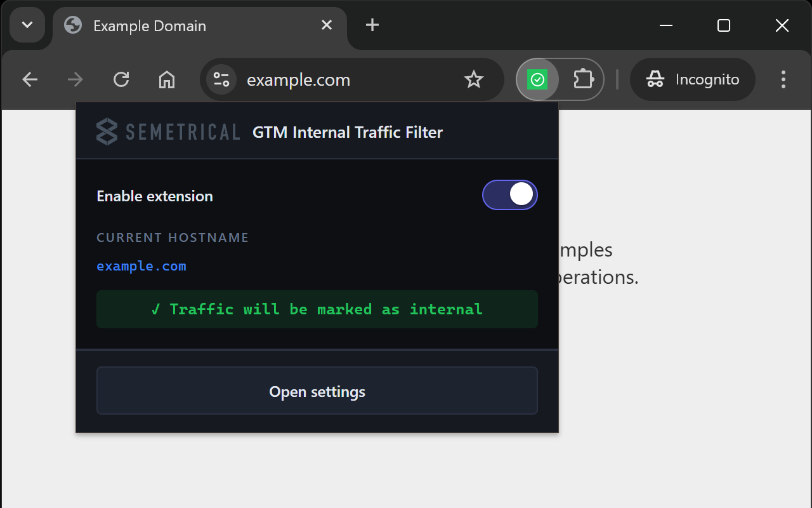812x508 pixels.
Task: Open the Extensions puzzle-piece menu
Action: (583, 79)
